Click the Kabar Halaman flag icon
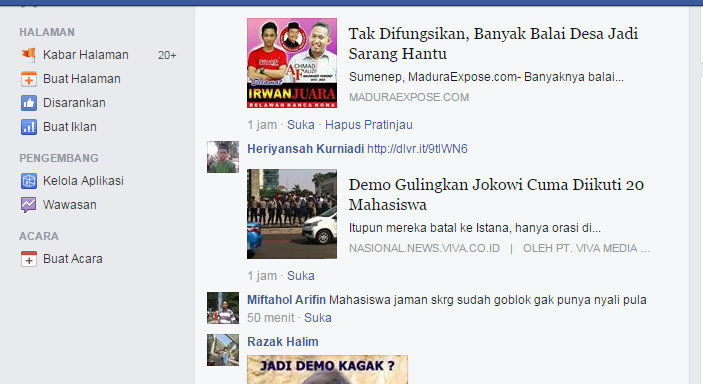703x384 pixels. pyautogui.click(x=29, y=55)
